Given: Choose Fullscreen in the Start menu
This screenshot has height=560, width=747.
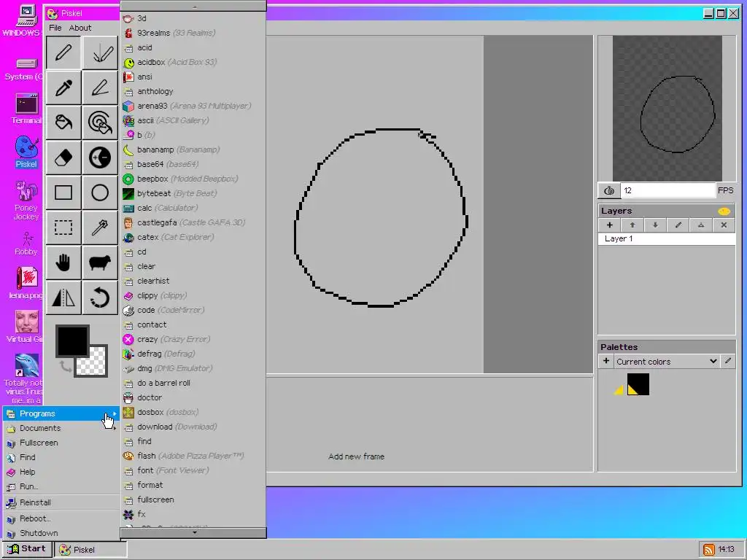Looking at the screenshot, I should coord(61,443).
